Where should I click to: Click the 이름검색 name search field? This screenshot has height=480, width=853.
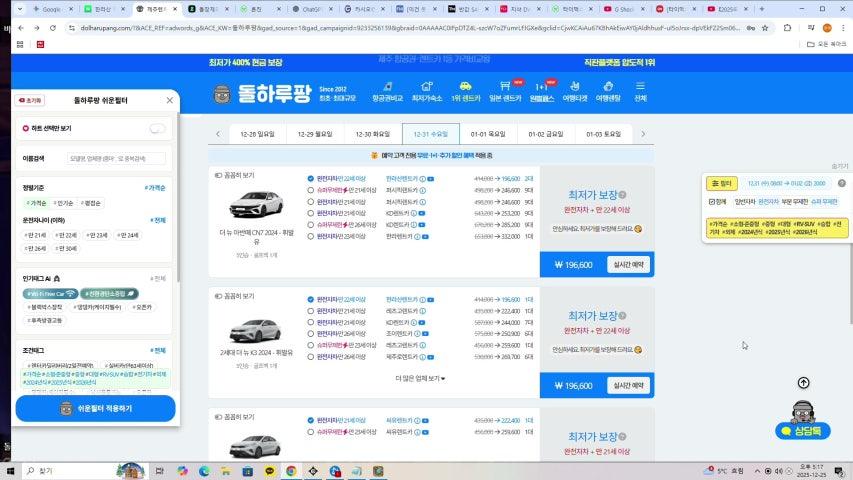(116, 158)
